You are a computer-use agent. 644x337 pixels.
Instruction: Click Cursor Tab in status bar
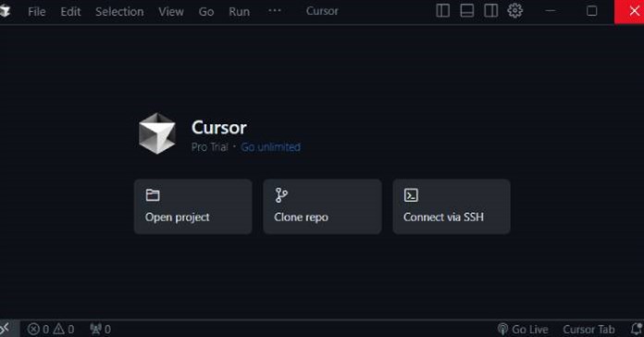point(588,330)
